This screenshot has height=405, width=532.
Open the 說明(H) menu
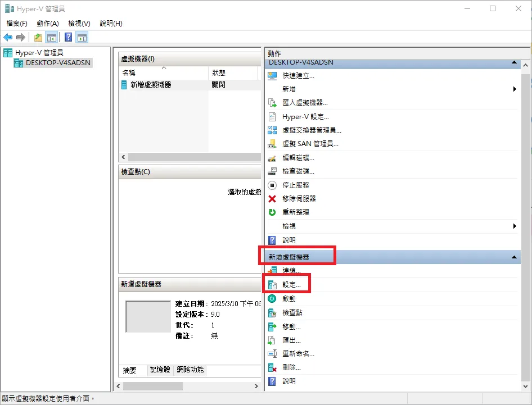[111, 24]
